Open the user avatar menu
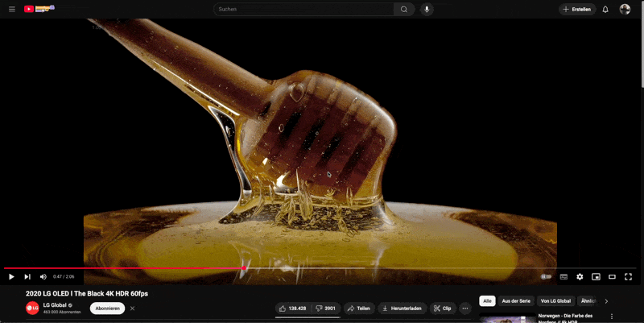The width and height of the screenshot is (644, 323). pos(625,9)
